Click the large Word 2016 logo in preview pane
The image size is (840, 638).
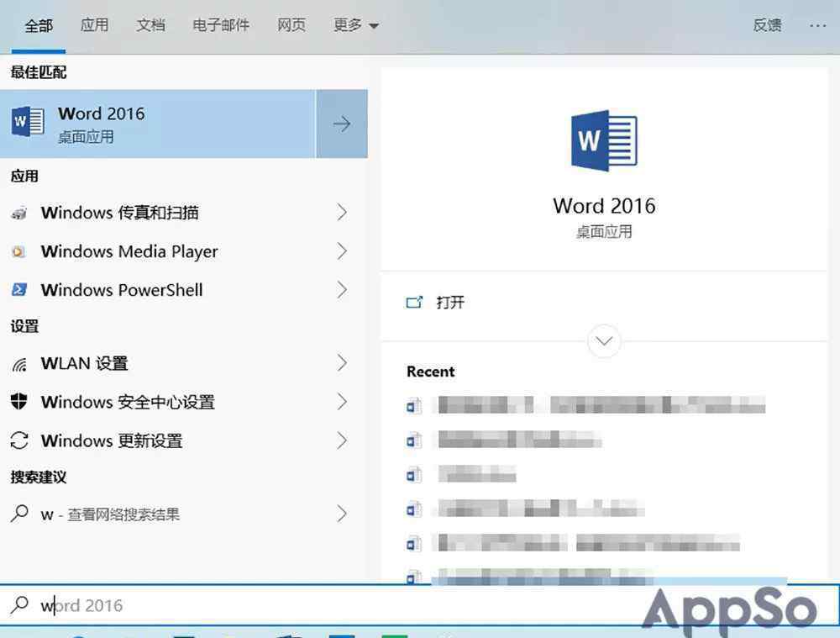[x=604, y=140]
